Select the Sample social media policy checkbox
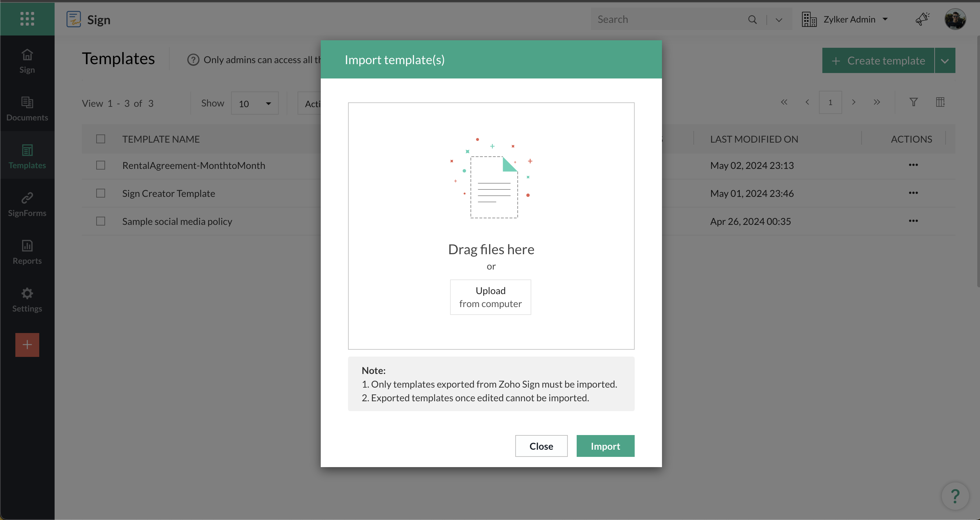 point(100,221)
